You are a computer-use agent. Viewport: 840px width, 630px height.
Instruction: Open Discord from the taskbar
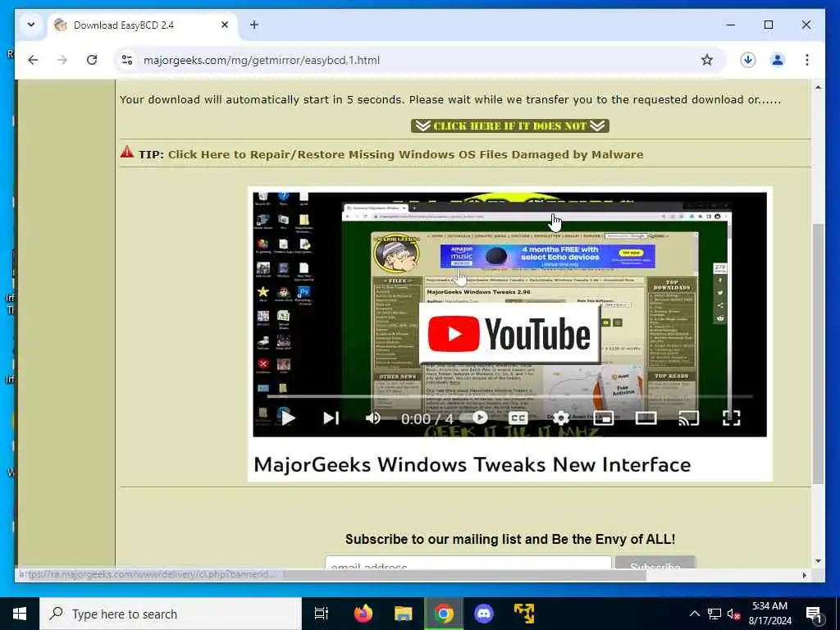[x=484, y=614]
